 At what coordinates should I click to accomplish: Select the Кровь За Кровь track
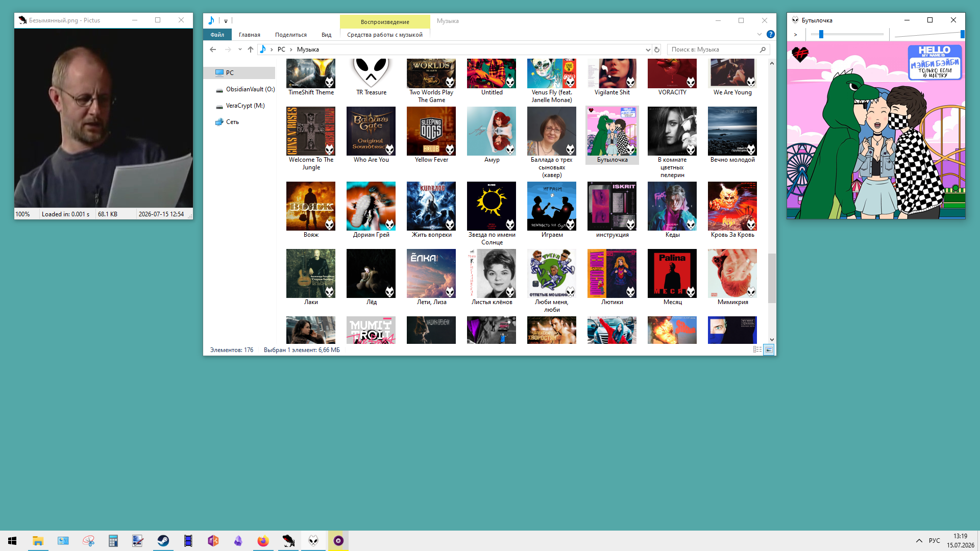732,210
